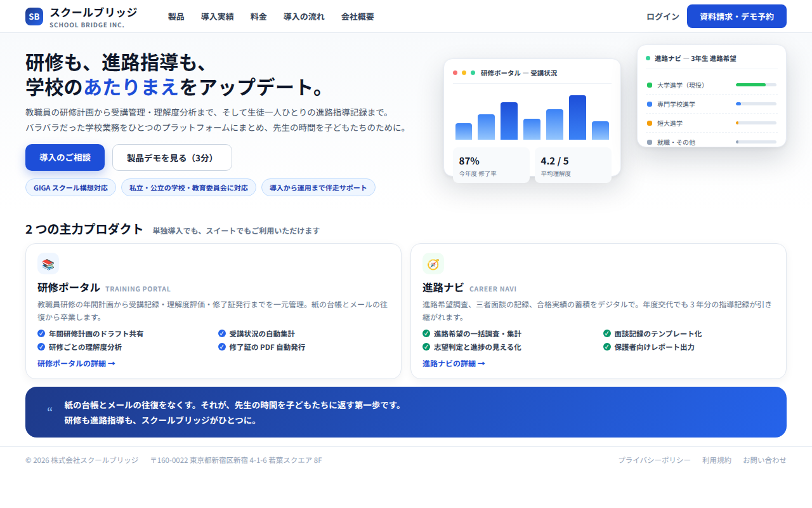Click the 資料請求・デモ予約 button
This screenshot has width=812, height=508.
tap(737, 17)
